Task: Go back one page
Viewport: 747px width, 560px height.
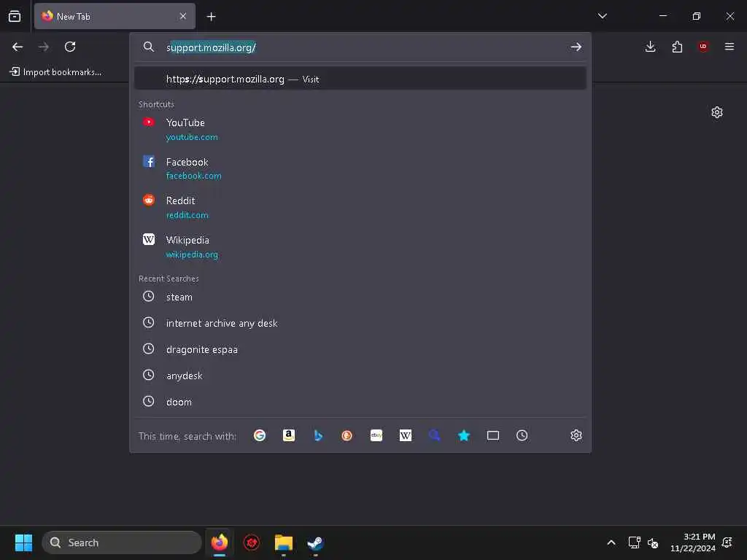Action: [x=18, y=47]
